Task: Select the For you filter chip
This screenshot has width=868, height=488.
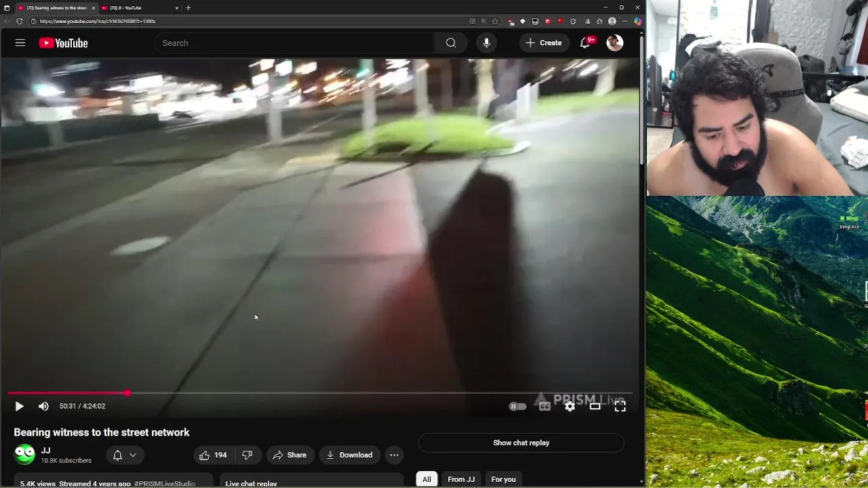Action: [x=503, y=479]
